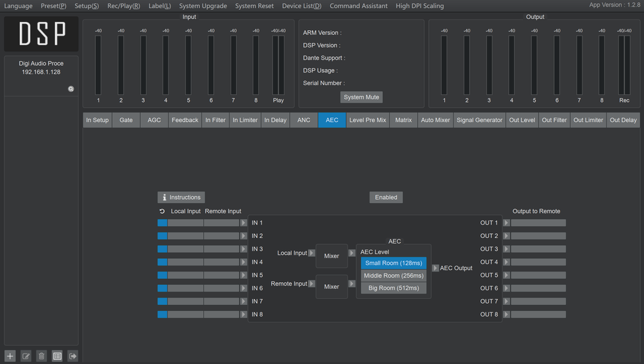Click the device list view icon

coord(57,356)
